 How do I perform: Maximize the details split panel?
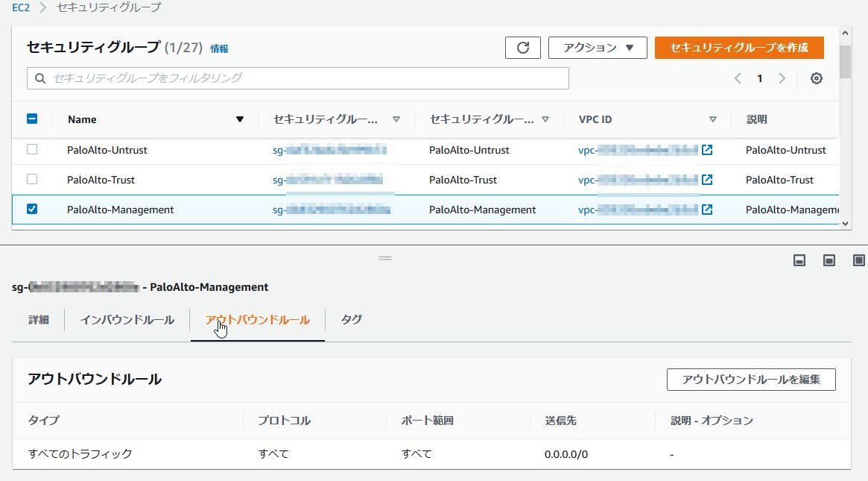(858, 260)
